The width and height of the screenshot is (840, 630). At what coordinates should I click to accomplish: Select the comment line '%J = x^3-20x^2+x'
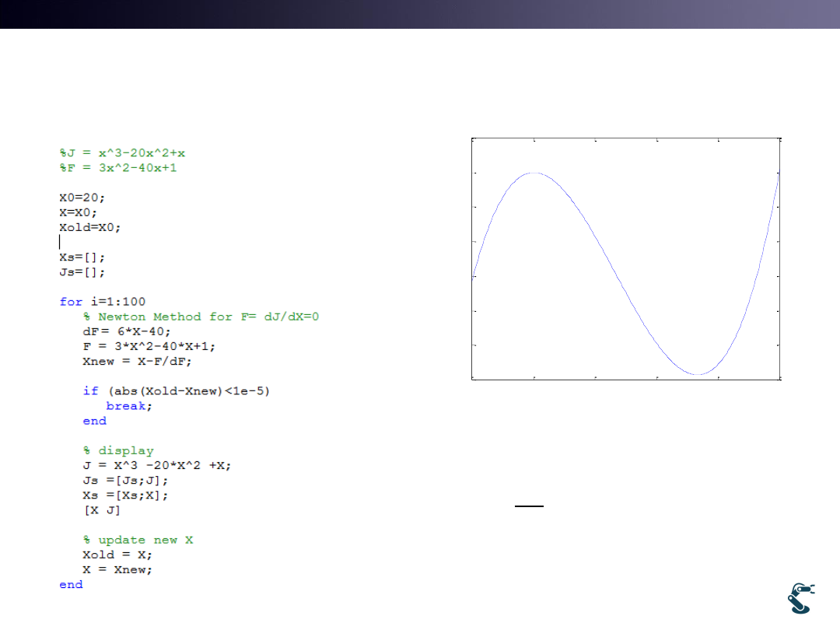122,153
